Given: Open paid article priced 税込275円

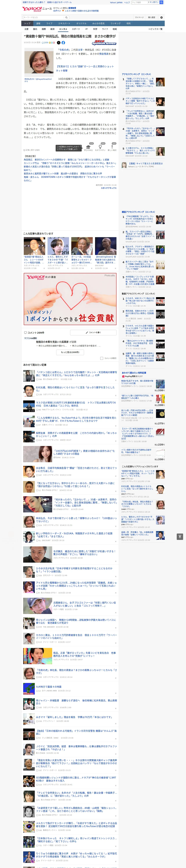Looking at the screenshot, I should point(143,418).
